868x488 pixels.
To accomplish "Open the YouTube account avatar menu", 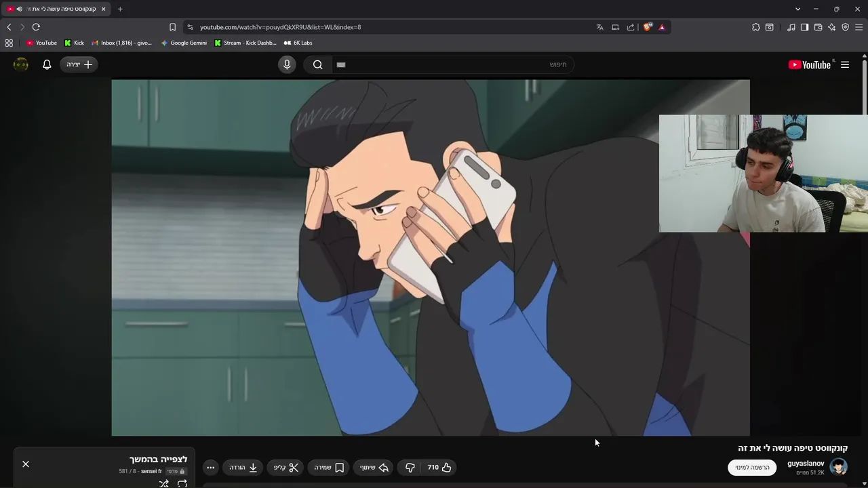I will pyautogui.click(x=21, y=64).
